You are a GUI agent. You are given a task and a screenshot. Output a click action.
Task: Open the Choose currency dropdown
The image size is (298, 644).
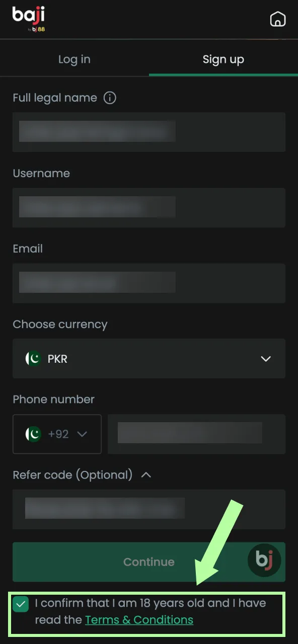coord(265,359)
